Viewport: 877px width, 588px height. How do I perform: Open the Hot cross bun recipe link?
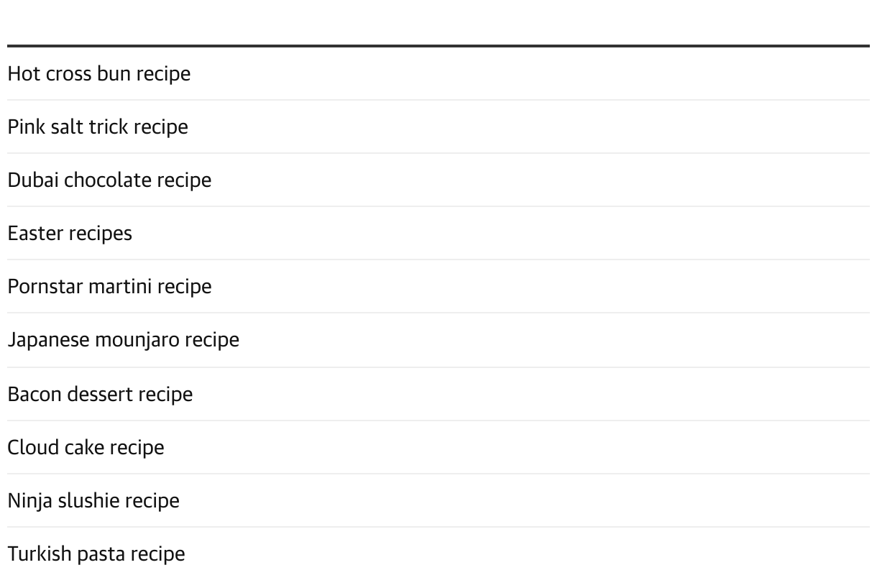coord(98,73)
